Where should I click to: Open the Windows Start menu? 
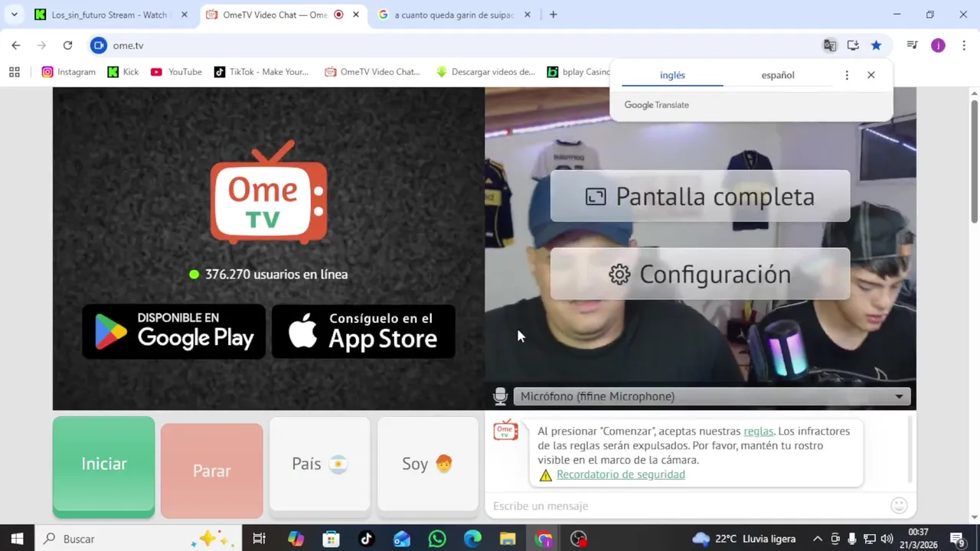tap(17, 539)
